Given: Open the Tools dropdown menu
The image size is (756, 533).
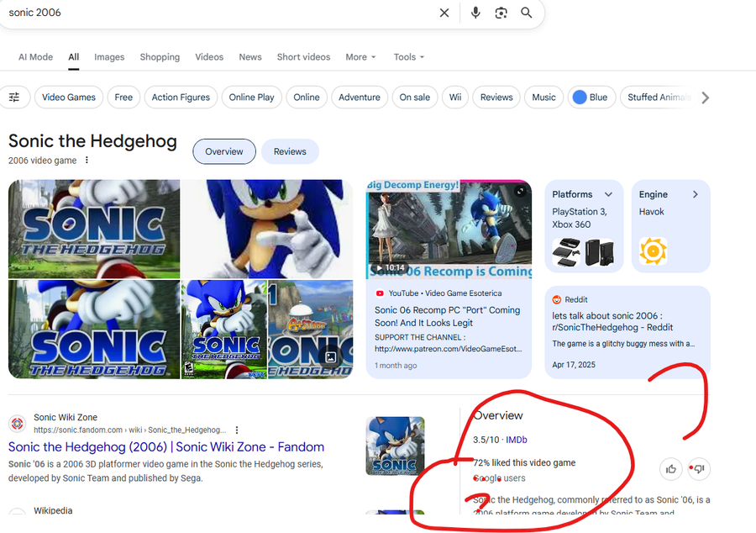Looking at the screenshot, I should (409, 57).
